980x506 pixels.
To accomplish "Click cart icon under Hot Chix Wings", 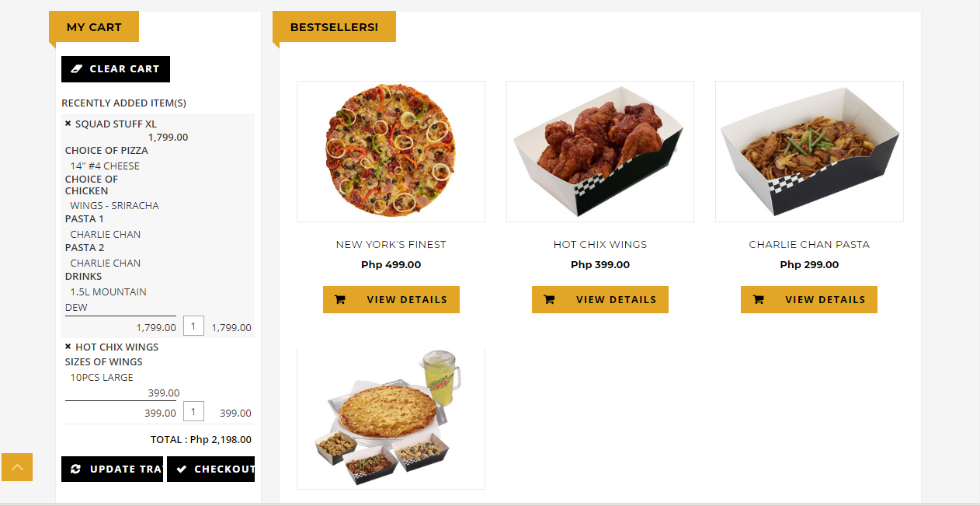I will click(549, 299).
